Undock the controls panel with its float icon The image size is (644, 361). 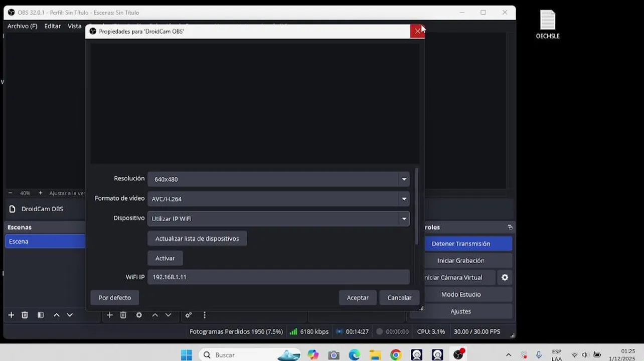point(510,227)
